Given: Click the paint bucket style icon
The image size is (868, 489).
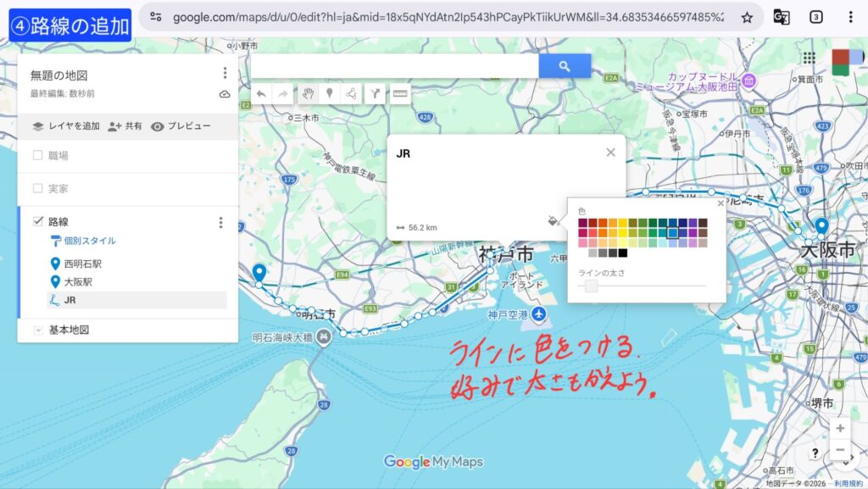Looking at the screenshot, I should tap(553, 221).
